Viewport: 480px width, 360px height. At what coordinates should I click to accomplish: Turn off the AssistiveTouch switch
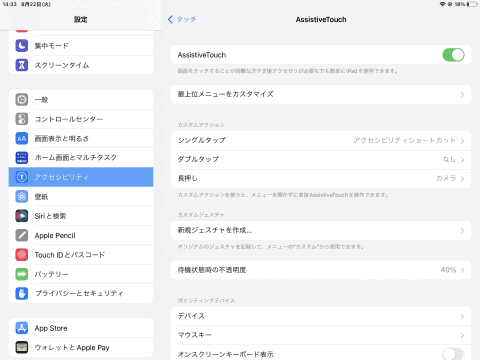pyautogui.click(x=453, y=55)
